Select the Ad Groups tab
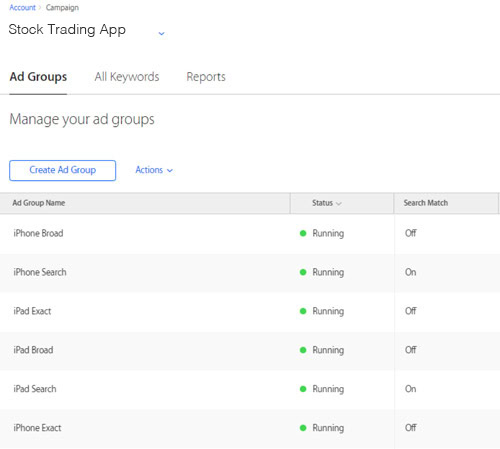Screen dimensions: 500x449 click(x=38, y=77)
